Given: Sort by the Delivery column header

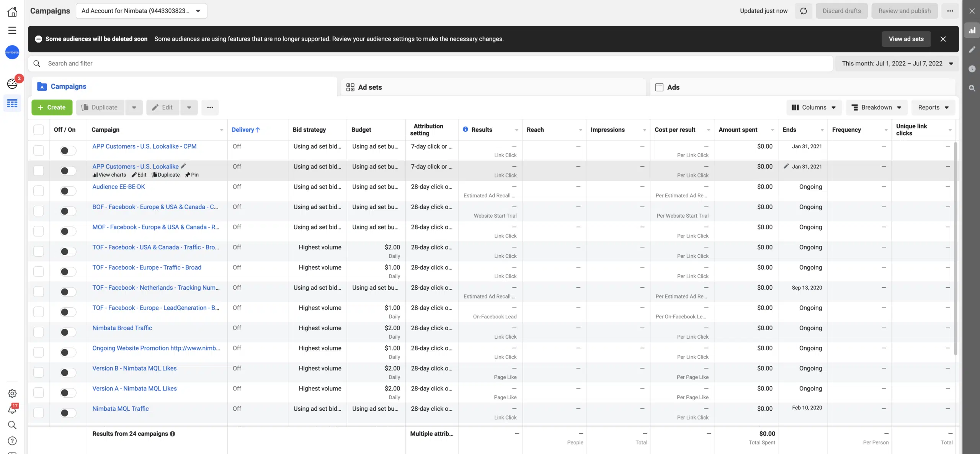Looking at the screenshot, I should click(x=246, y=129).
